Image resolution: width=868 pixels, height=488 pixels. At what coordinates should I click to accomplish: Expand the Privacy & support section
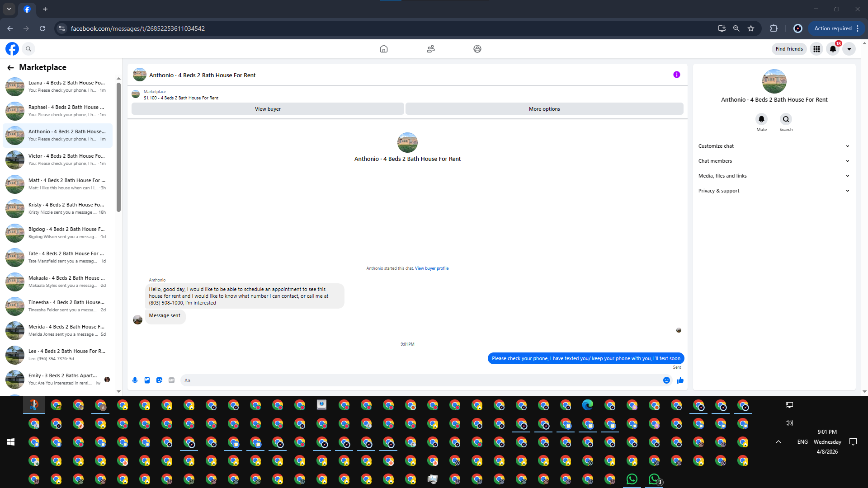(774, 191)
